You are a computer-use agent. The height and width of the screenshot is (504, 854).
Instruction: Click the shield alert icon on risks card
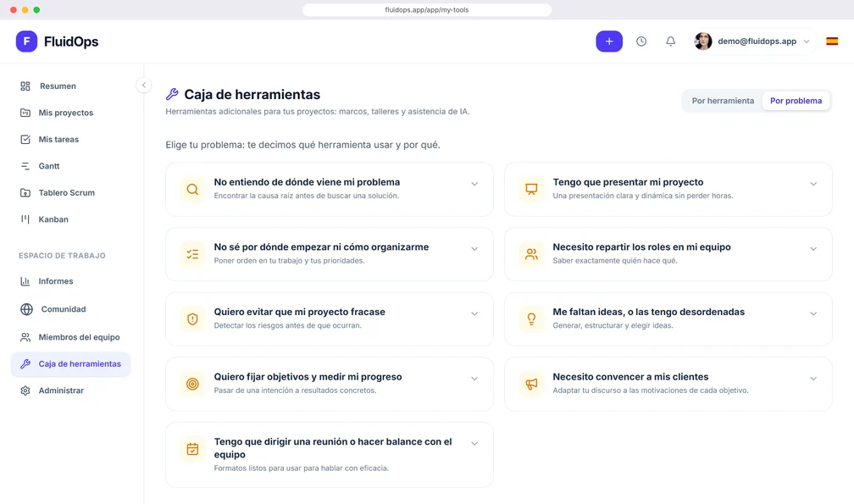(x=192, y=318)
